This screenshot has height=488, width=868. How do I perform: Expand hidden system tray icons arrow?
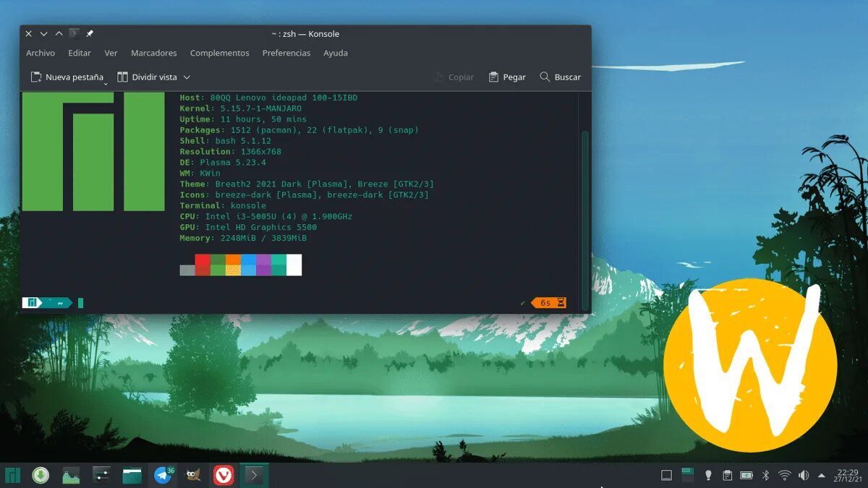coord(822,476)
